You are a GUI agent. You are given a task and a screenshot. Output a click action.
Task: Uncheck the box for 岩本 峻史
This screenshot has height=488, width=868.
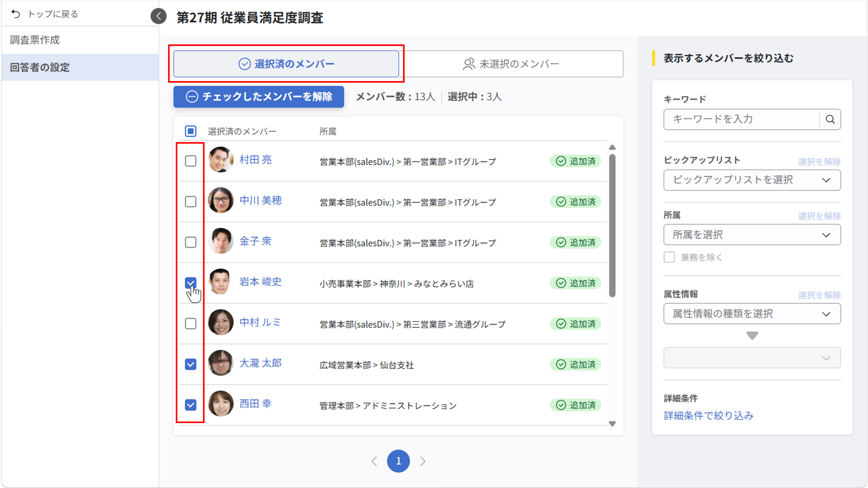(x=191, y=283)
